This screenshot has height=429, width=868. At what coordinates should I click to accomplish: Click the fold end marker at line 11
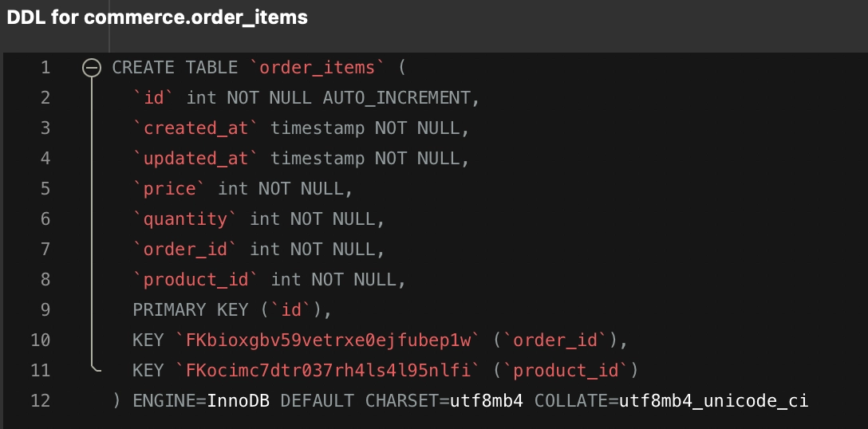(x=94, y=368)
